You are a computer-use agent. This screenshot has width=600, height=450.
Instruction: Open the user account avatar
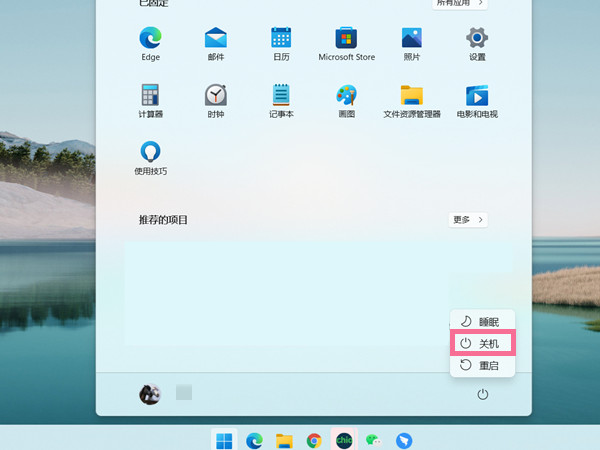point(150,394)
